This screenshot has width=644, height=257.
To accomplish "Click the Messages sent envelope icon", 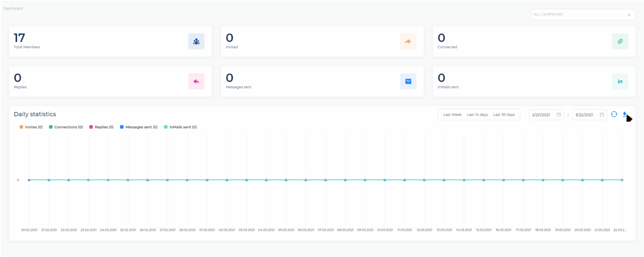I will (x=408, y=81).
